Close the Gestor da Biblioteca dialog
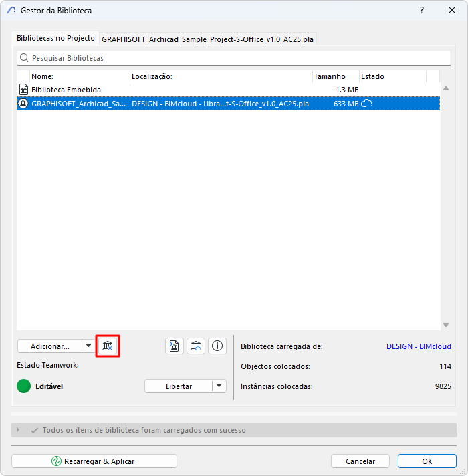 [x=452, y=10]
